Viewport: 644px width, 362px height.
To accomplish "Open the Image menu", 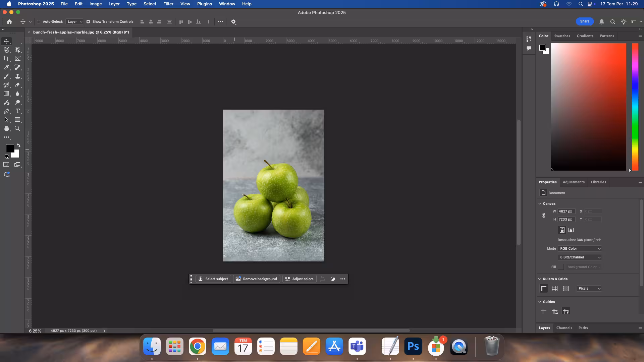I will click(x=96, y=4).
